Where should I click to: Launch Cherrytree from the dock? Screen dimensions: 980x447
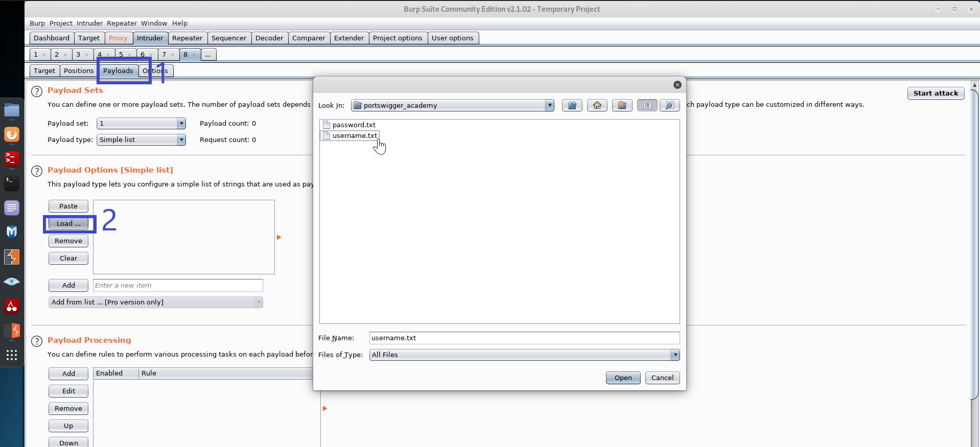(12, 306)
